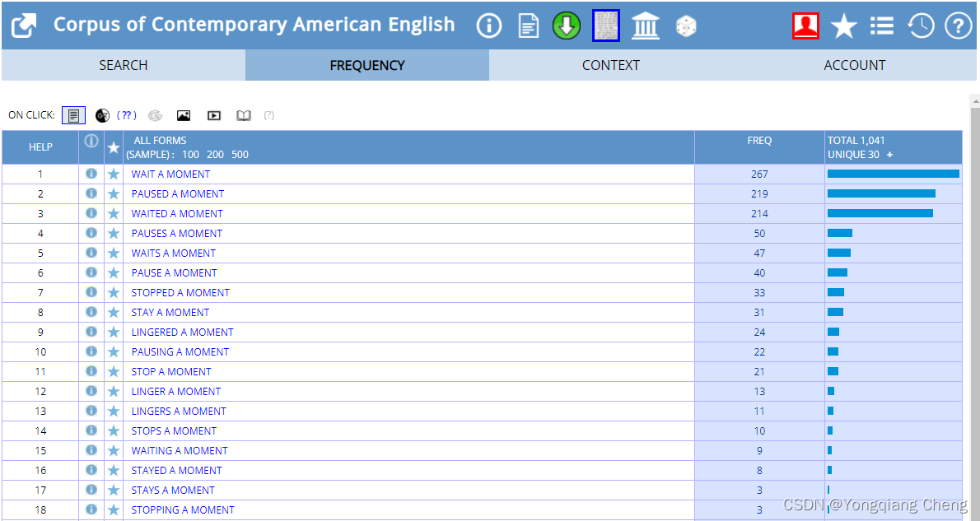Image resolution: width=980 pixels, height=521 pixels.
Task: Switch to the SEARCH tab
Action: [124, 65]
